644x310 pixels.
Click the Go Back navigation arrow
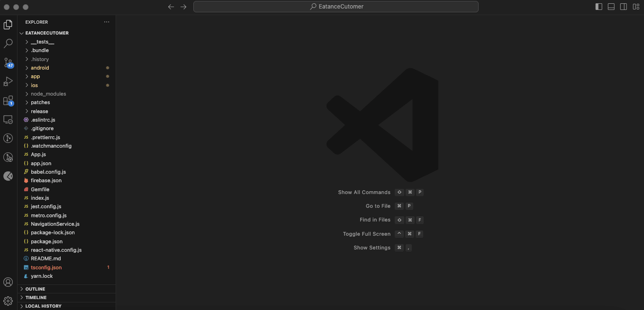171,7
